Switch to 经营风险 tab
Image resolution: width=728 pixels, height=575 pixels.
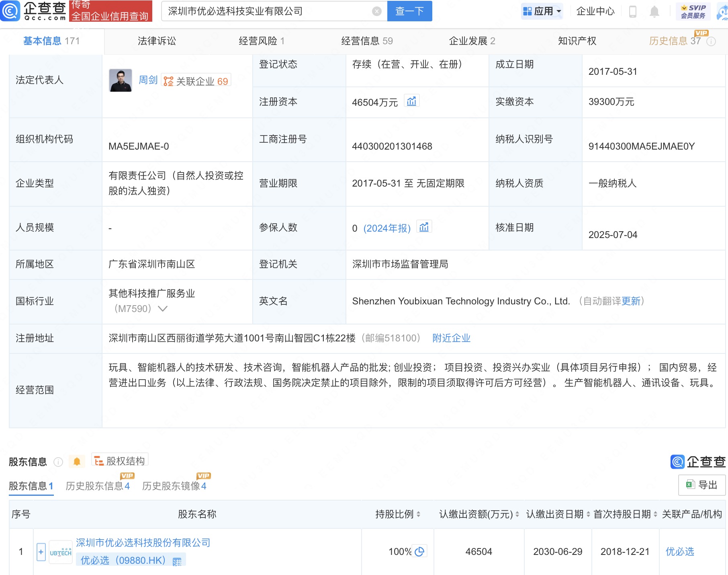coord(262,41)
